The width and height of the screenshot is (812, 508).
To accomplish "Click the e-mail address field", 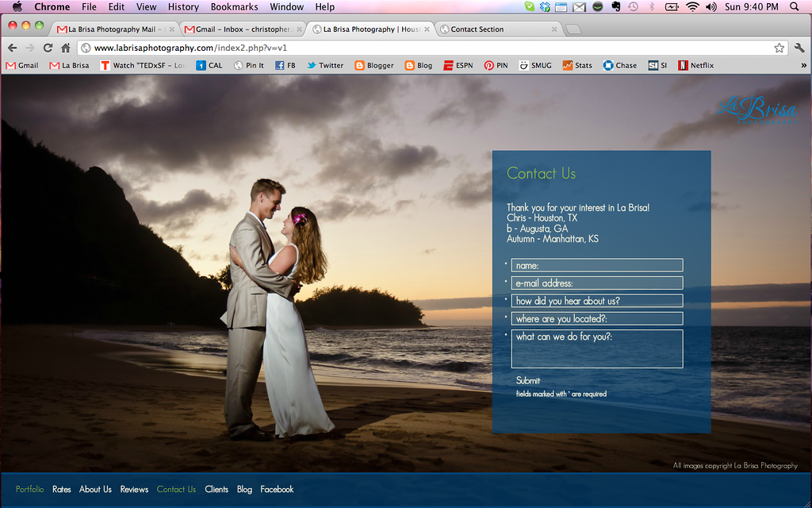I will (597, 283).
